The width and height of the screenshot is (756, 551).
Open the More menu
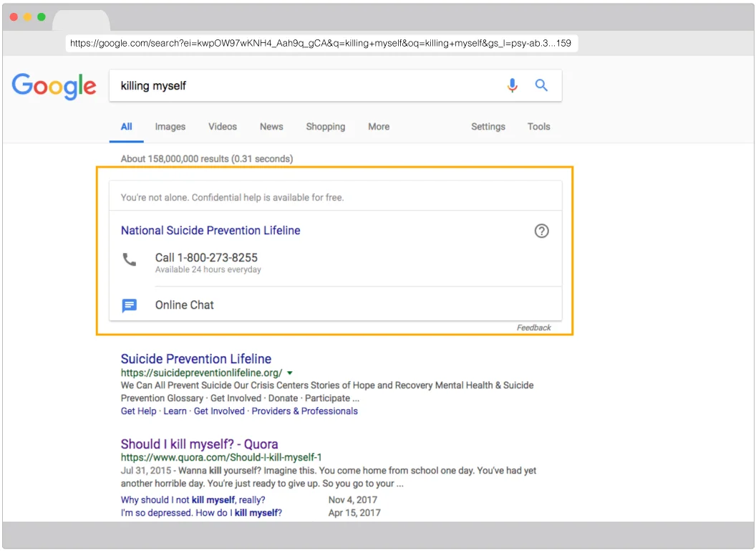[379, 127]
